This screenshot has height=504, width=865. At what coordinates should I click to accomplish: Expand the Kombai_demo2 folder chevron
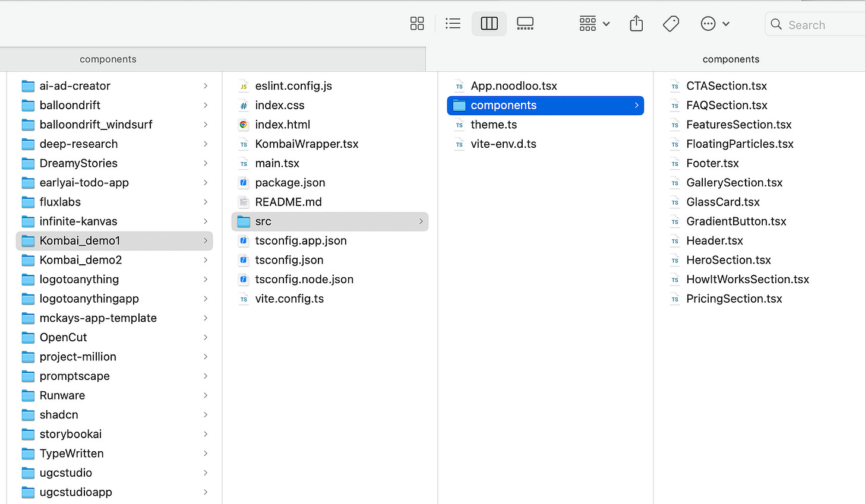tap(206, 260)
